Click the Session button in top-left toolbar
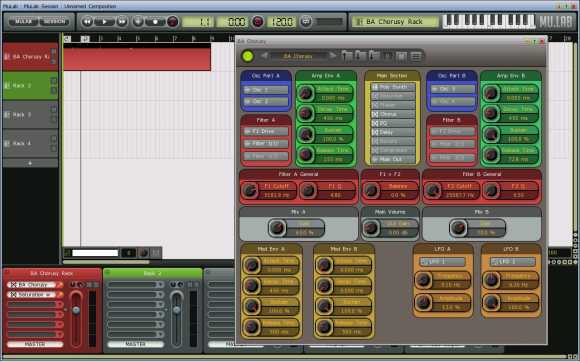Image resolution: width=580 pixels, height=362 pixels. [54, 21]
